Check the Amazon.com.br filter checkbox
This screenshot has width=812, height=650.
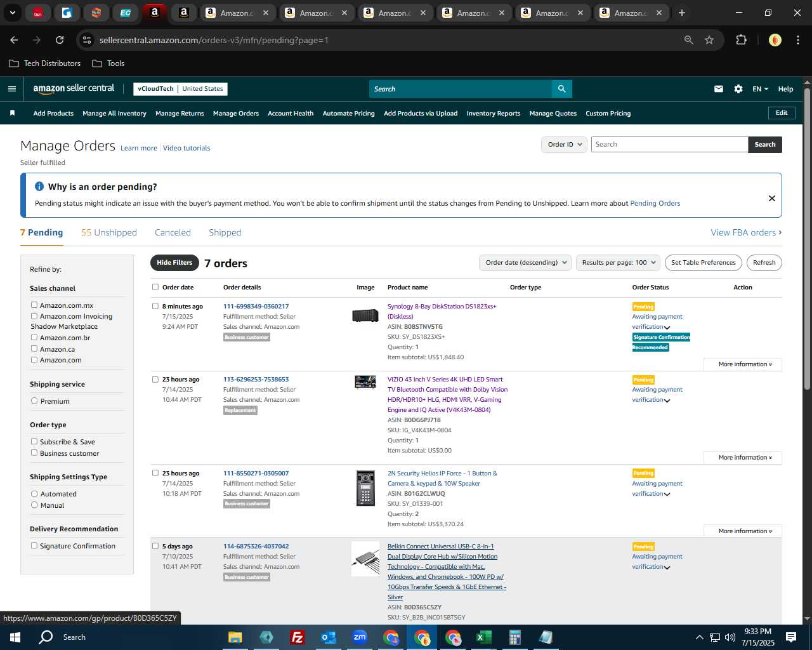point(34,338)
